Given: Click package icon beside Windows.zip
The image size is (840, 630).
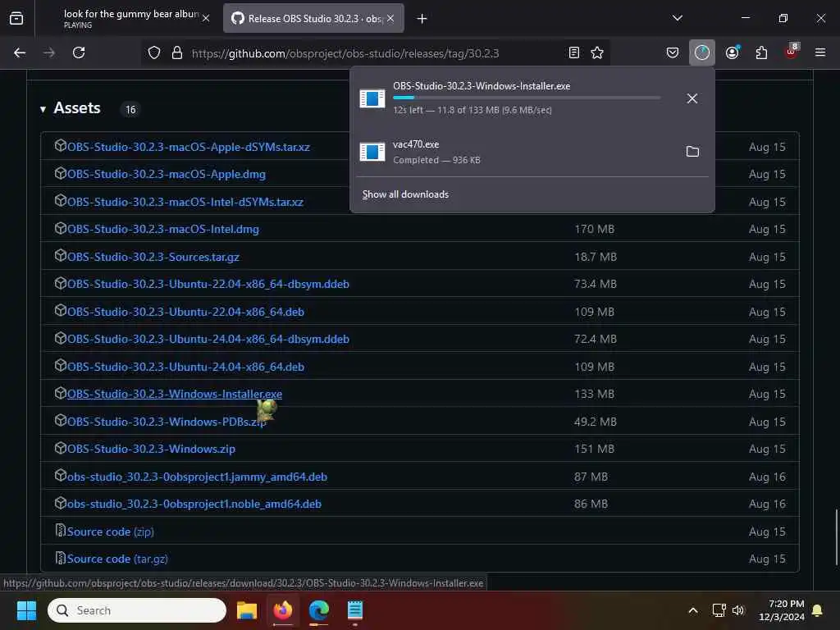Looking at the screenshot, I should click(61, 448).
